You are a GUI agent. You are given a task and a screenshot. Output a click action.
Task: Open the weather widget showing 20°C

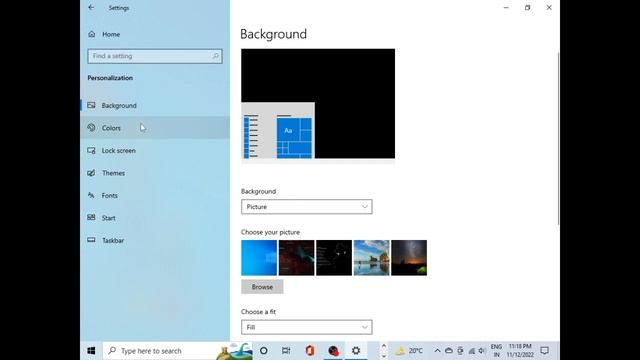[x=409, y=351]
